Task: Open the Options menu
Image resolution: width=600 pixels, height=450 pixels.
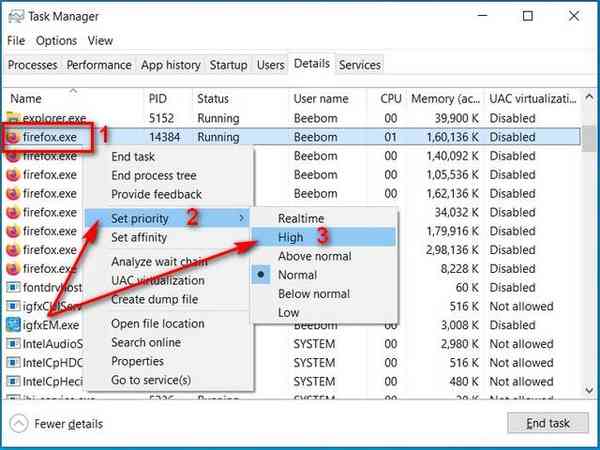Action: coord(56,41)
